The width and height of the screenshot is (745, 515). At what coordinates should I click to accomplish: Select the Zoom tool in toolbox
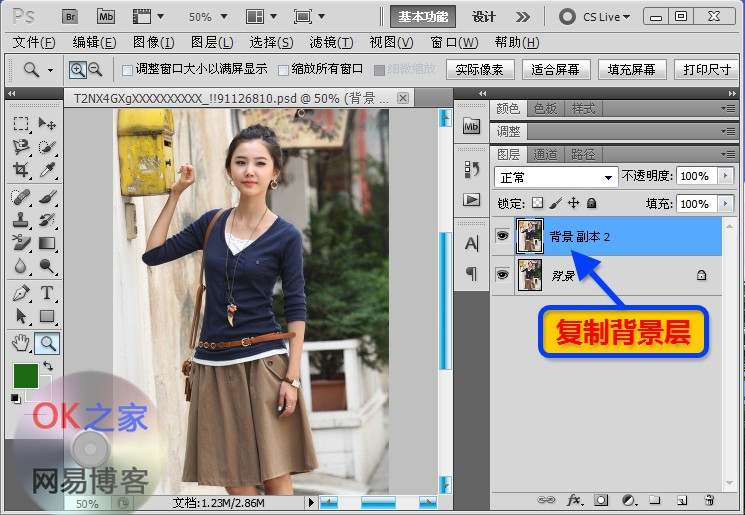[47, 343]
